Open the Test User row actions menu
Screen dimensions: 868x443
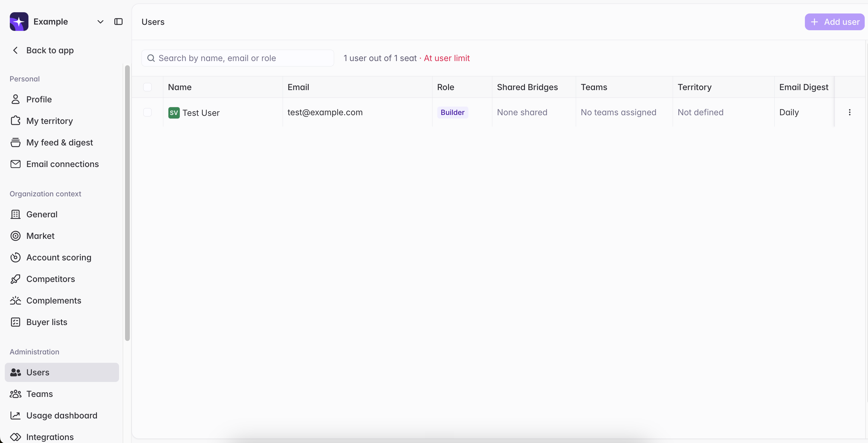pyautogui.click(x=849, y=112)
